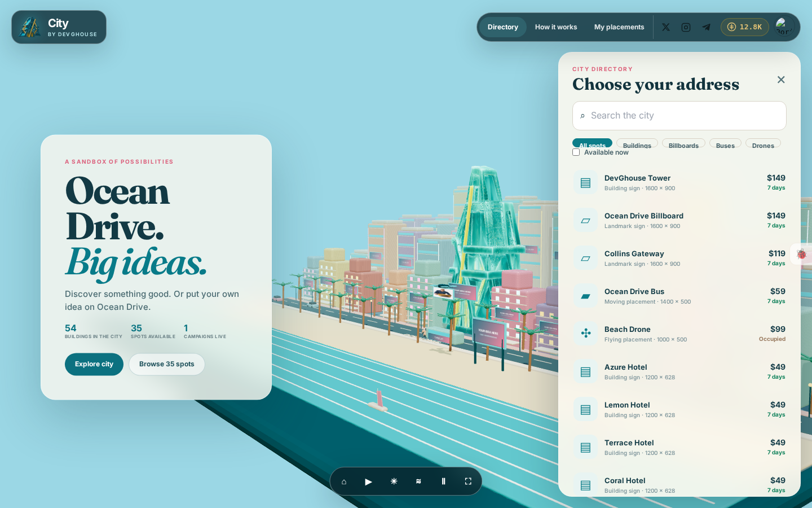812x508 pixels.
Task: Click the Explore city button
Action: click(94, 364)
